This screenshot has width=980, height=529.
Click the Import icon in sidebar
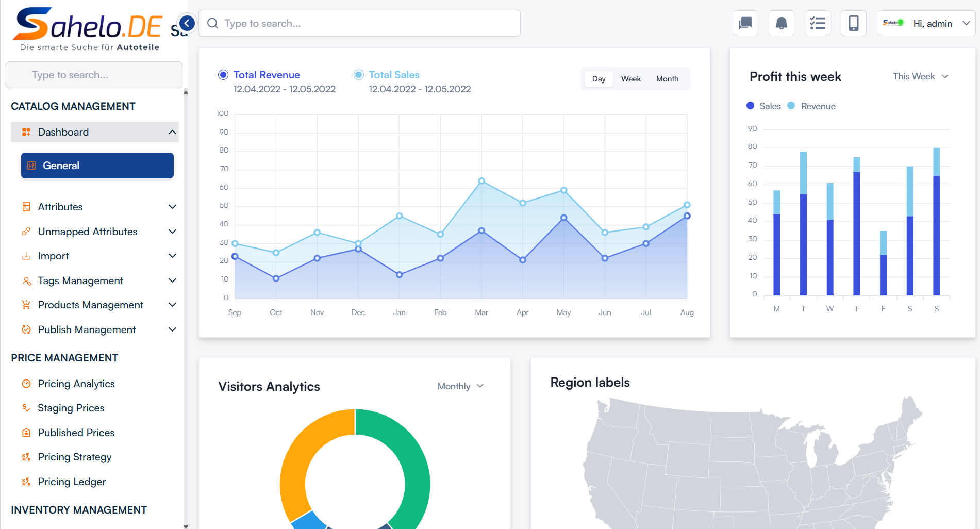tap(26, 256)
